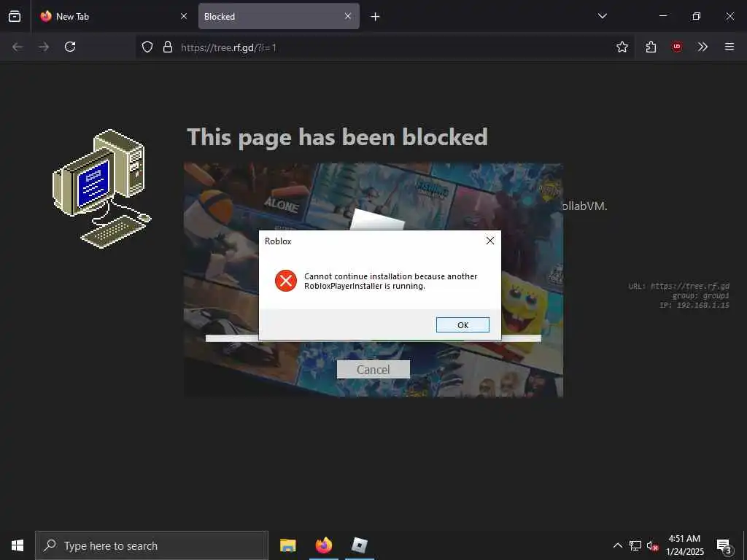Image resolution: width=747 pixels, height=560 pixels.
Task: Click the URL address bar
Action: [x=384, y=47]
